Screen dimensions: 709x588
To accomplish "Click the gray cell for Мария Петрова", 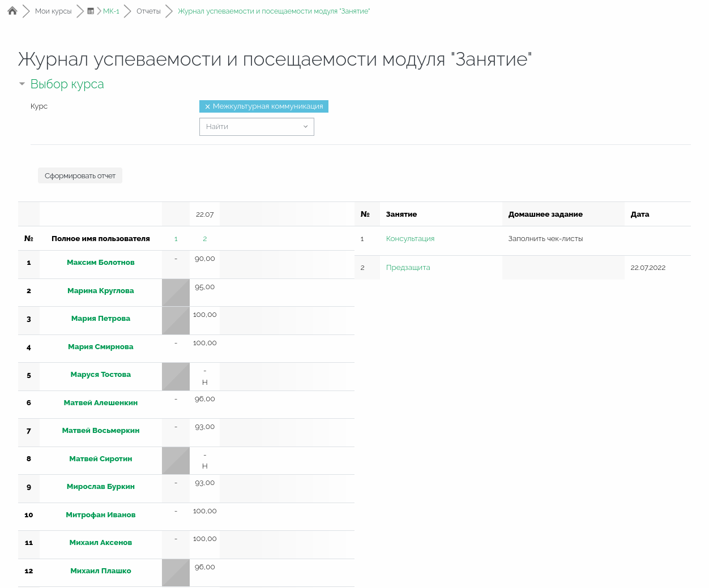I will [176, 320].
